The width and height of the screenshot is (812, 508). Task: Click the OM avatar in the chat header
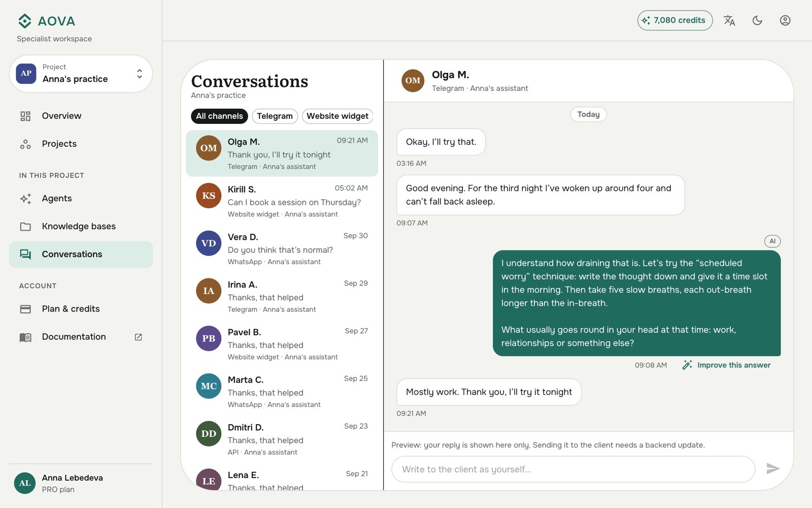[x=413, y=81]
